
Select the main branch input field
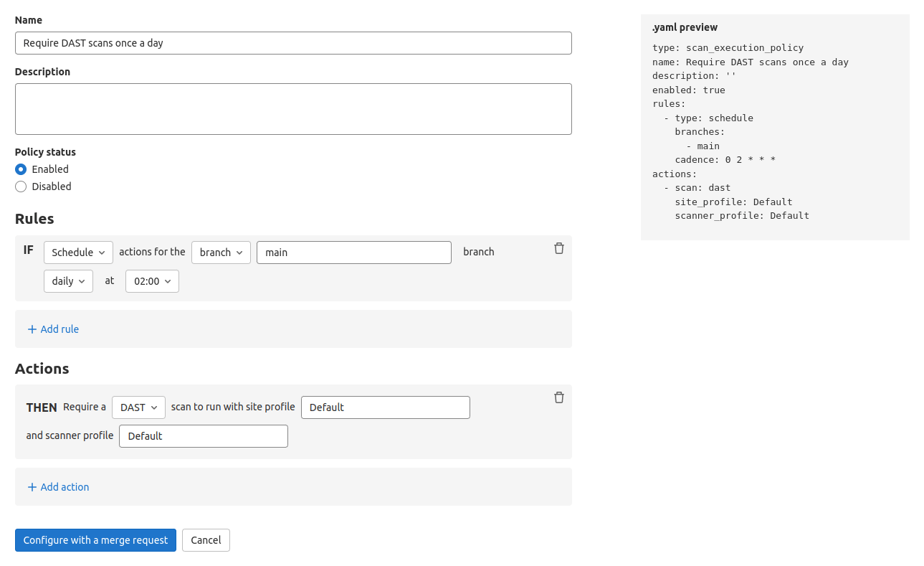[x=353, y=252]
